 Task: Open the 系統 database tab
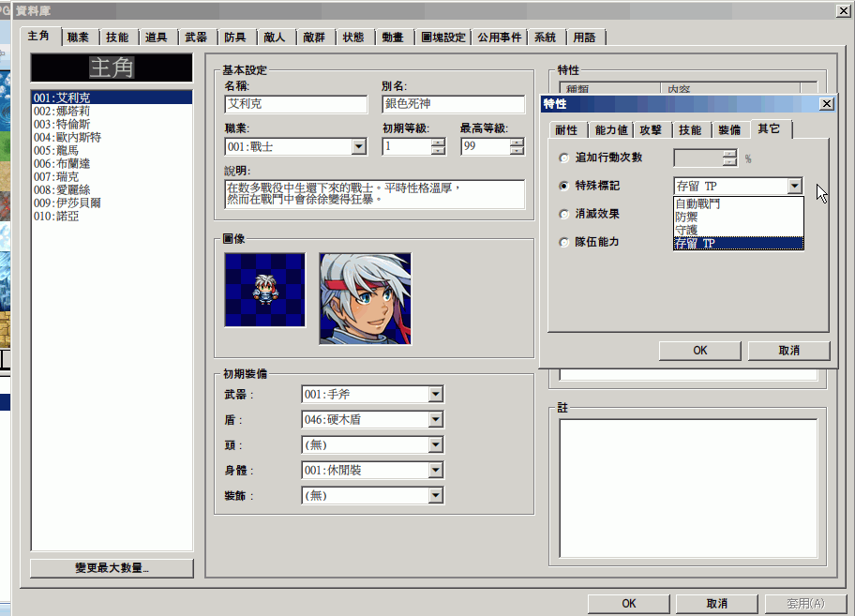tap(546, 38)
